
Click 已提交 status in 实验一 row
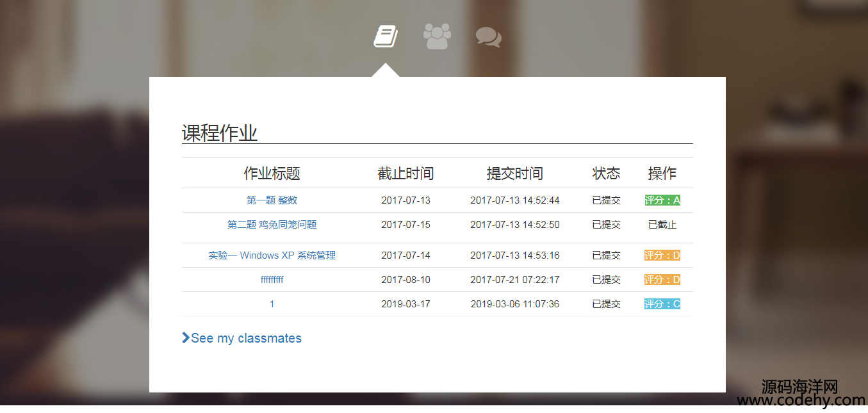[606, 255]
